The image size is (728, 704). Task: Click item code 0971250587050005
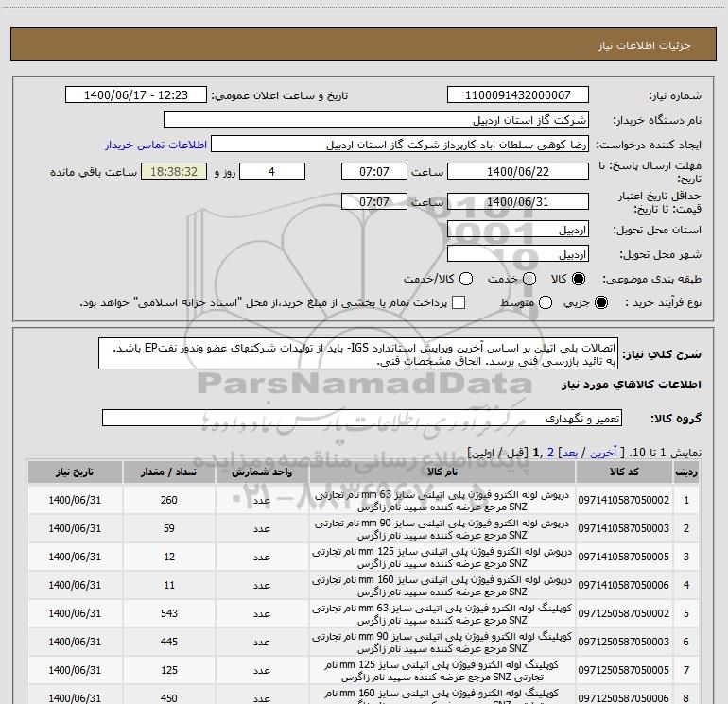[x=624, y=670]
